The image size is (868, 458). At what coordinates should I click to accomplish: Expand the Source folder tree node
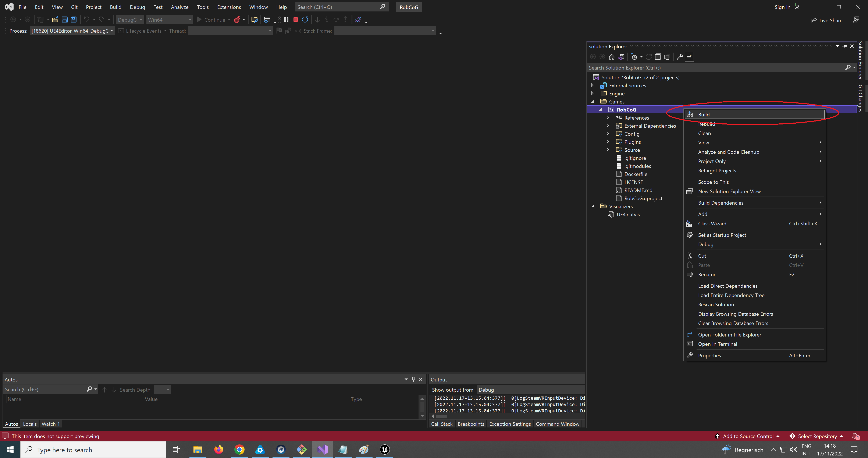pyautogui.click(x=608, y=150)
